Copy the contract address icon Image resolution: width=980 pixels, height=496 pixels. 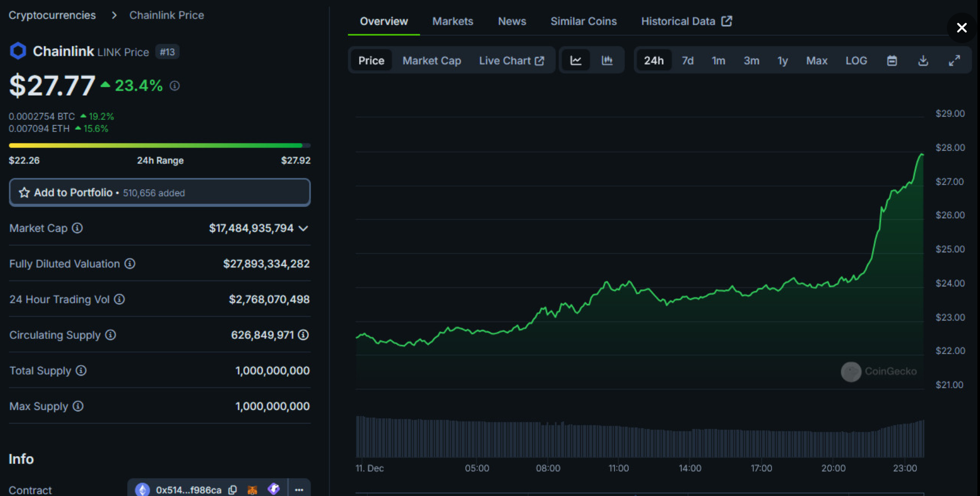click(x=232, y=490)
